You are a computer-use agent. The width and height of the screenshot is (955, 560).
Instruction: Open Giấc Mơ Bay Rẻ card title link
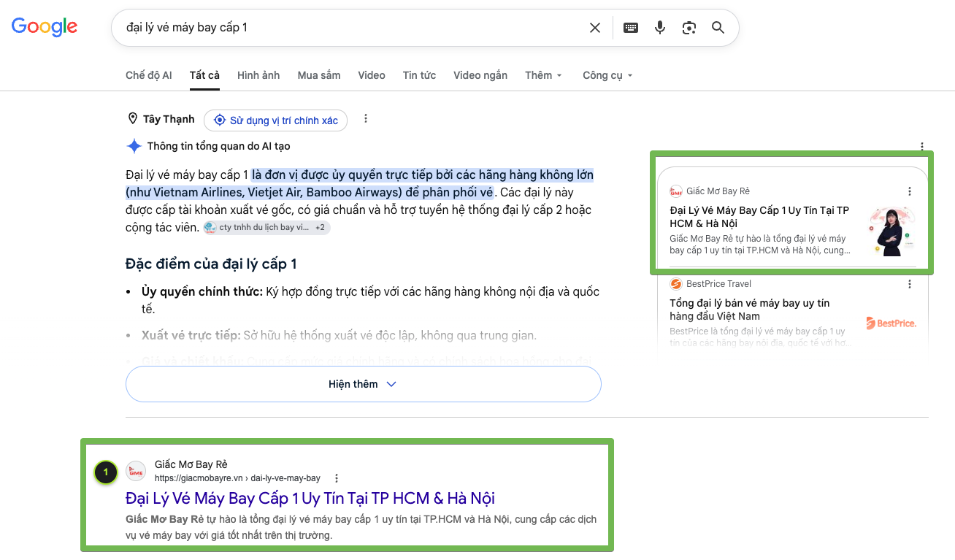pyautogui.click(x=759, y=217)
